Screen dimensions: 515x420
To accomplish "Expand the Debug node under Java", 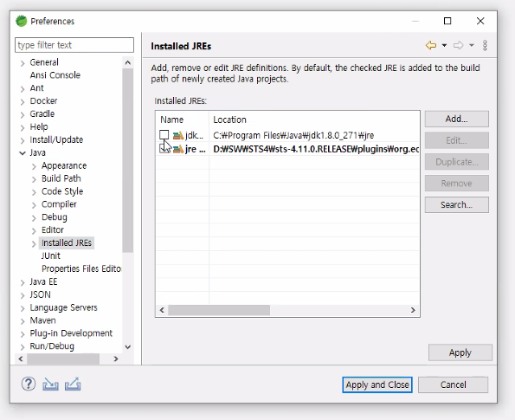I will (x=34, y=218).
